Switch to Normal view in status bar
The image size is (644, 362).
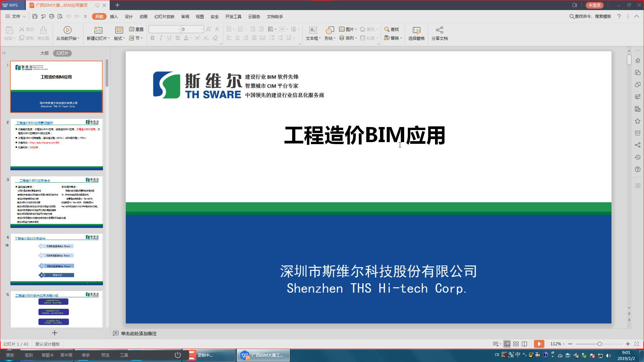point(507,344)
